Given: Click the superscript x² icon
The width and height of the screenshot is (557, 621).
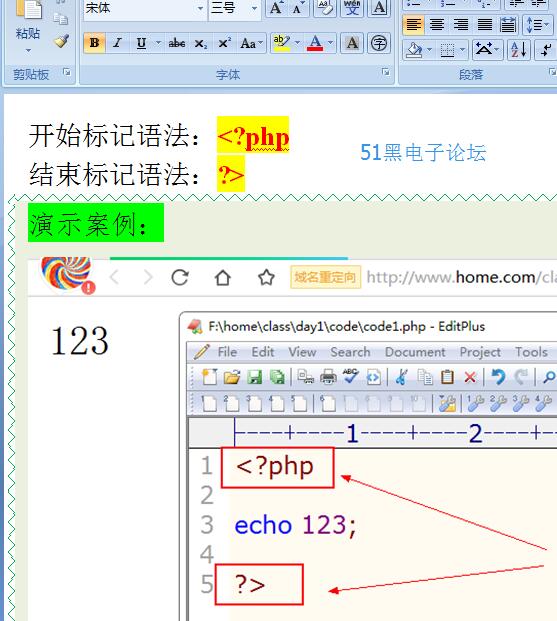Looking at the screenshot, I should [224, 43].
